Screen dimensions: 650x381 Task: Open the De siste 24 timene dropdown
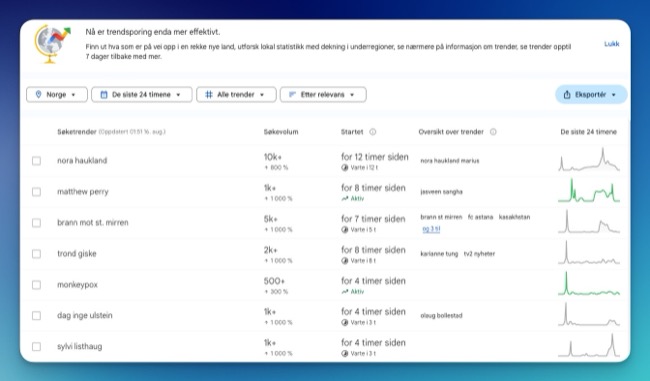pos(142,95)
